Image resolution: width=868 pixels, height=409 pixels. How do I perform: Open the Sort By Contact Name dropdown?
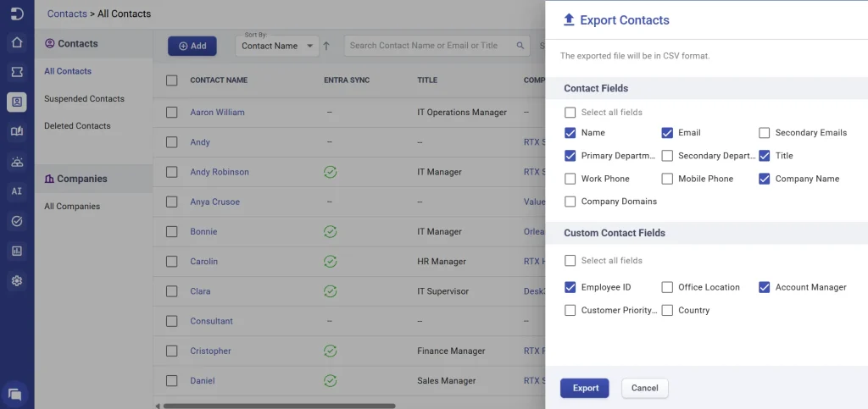277,46
